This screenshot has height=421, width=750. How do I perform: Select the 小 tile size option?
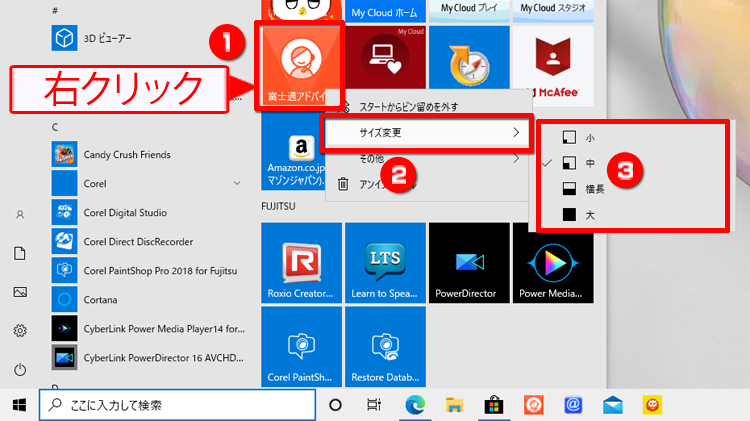click(632, 138)
